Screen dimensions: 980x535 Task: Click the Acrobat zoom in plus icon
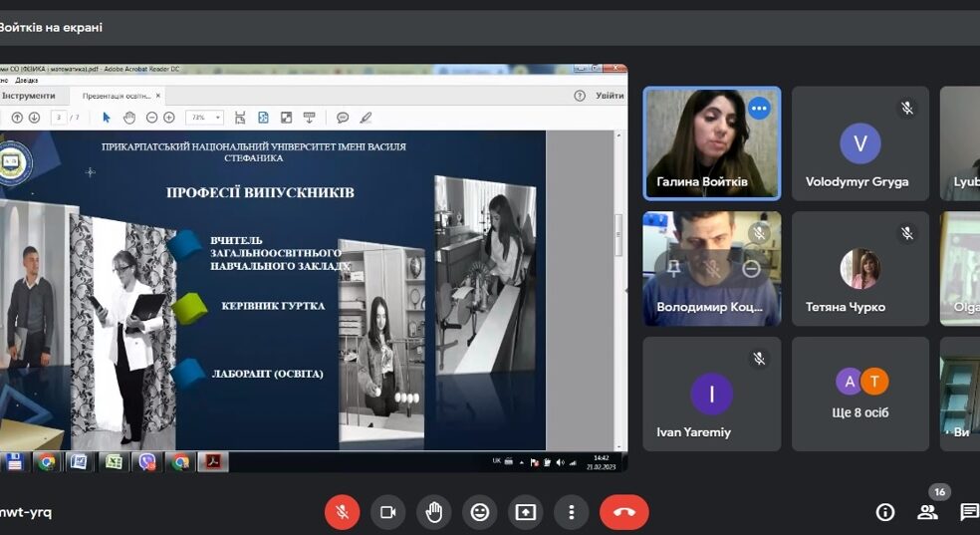(x=169, y=118)
